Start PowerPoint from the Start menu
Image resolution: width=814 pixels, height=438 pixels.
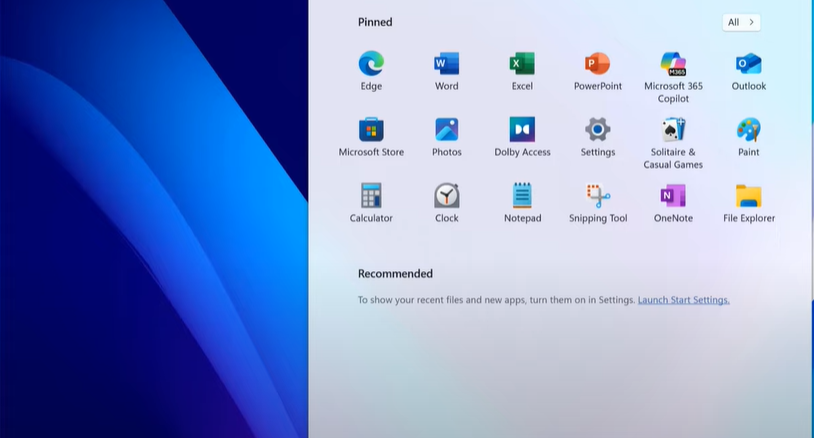598,64
